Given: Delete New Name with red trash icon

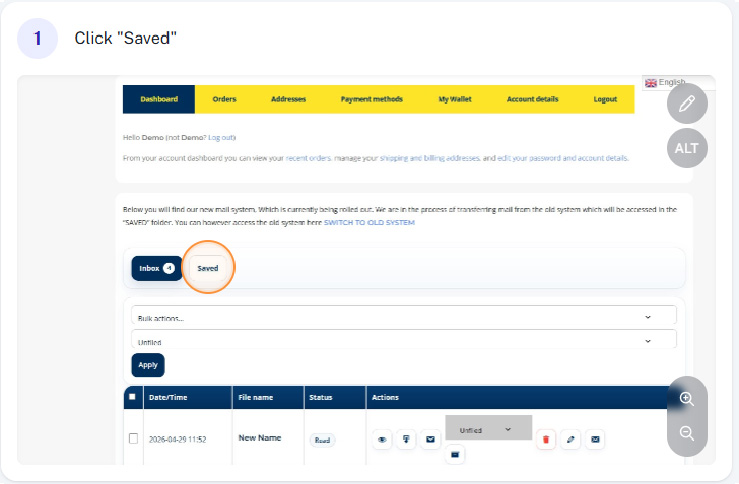Looking at the screenshot, I should click(546, 439).
